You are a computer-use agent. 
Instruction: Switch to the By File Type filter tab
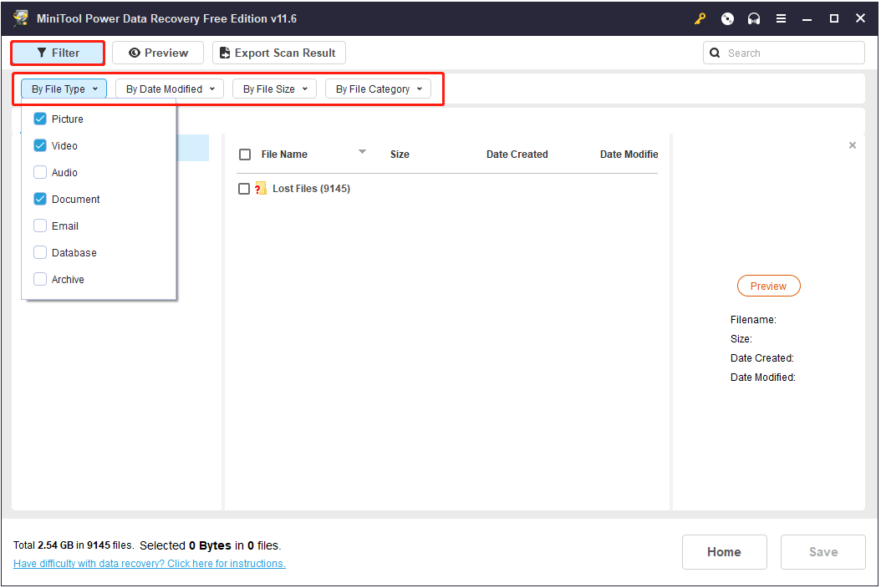[64, 89]
